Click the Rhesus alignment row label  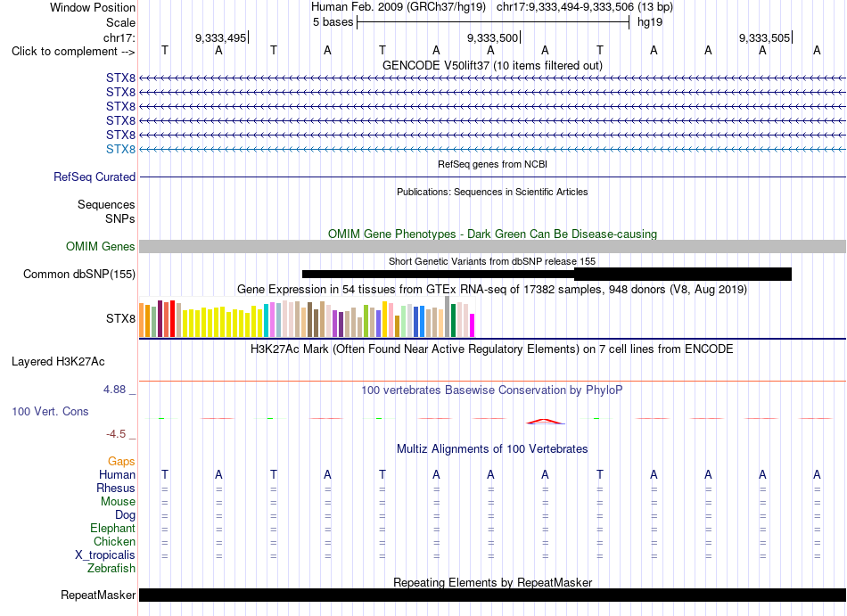tap(116, 488)
